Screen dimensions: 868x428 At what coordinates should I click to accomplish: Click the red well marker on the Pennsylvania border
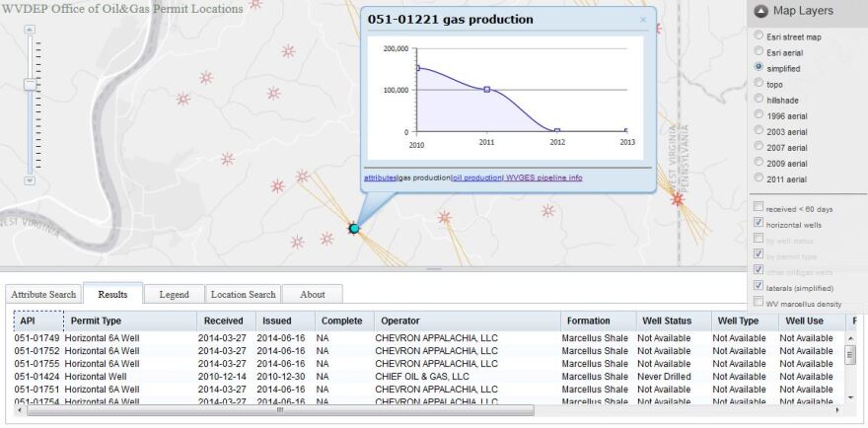coord(677,200)
